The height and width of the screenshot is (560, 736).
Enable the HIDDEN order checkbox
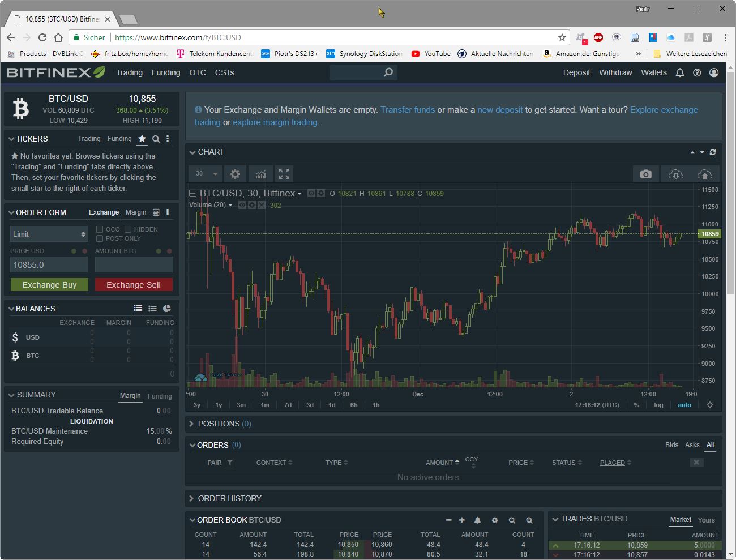click(x=128, y=229)
